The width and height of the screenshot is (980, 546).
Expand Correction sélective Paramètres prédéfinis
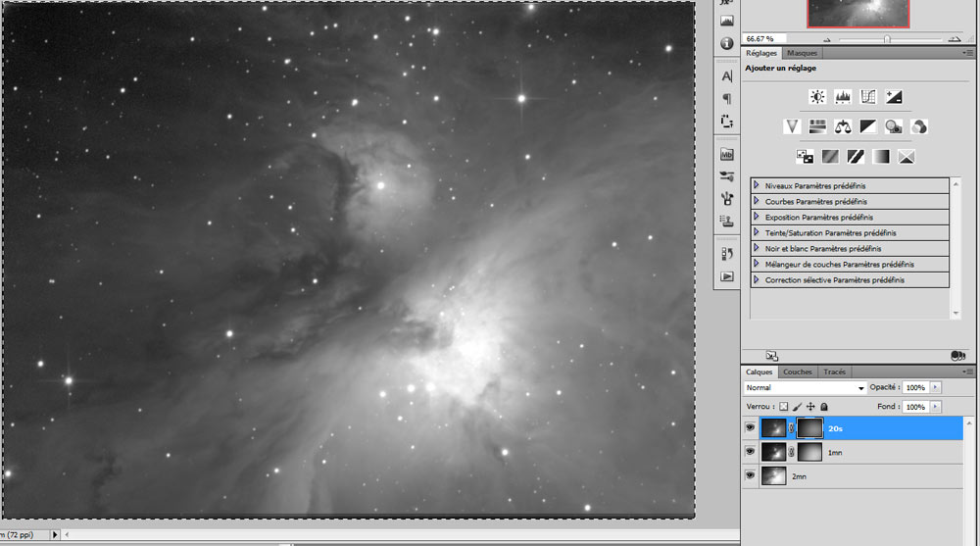(x=757, y=279)
